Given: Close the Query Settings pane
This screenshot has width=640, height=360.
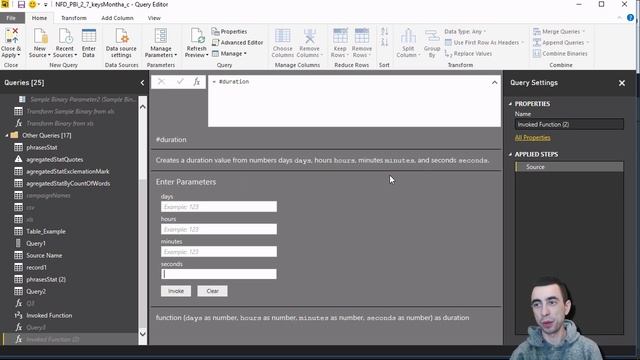Looking at the screenshot, I should coord(622,83).
